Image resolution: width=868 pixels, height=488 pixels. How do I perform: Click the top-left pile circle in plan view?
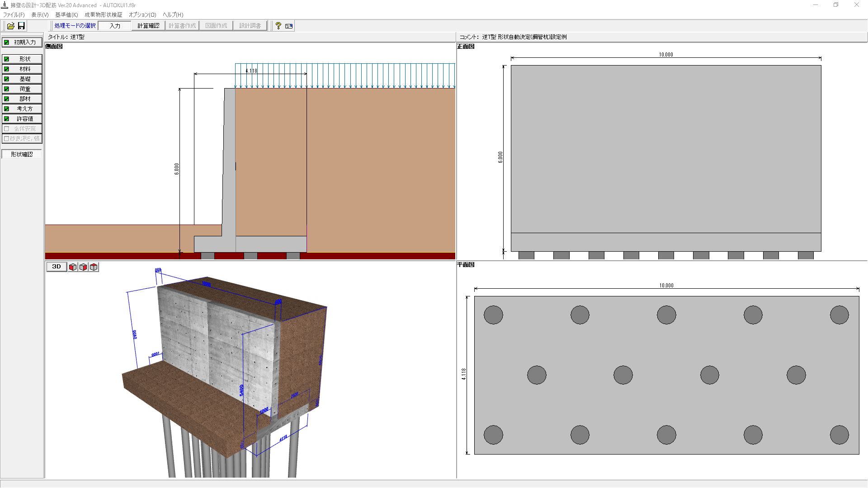(x=493, y=315)
